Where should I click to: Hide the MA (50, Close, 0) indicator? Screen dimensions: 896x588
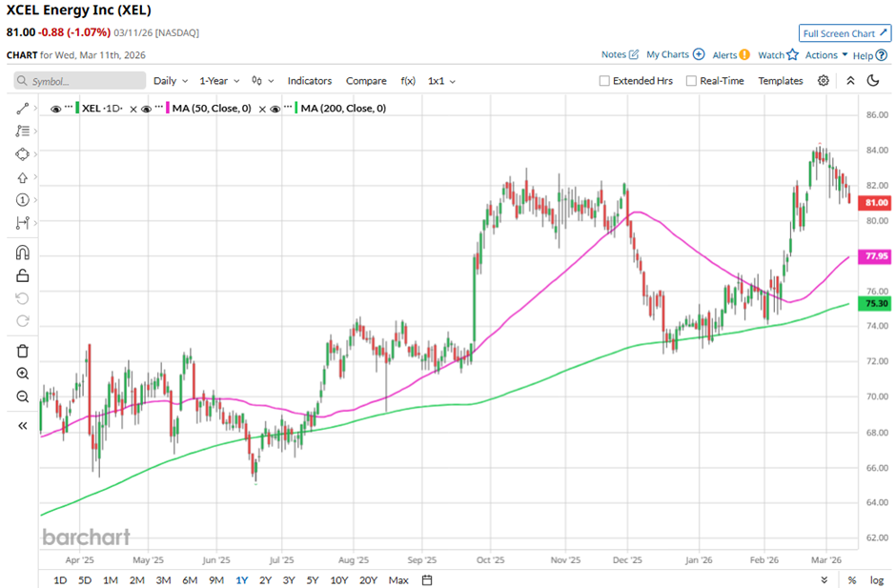tap(148, 109)
